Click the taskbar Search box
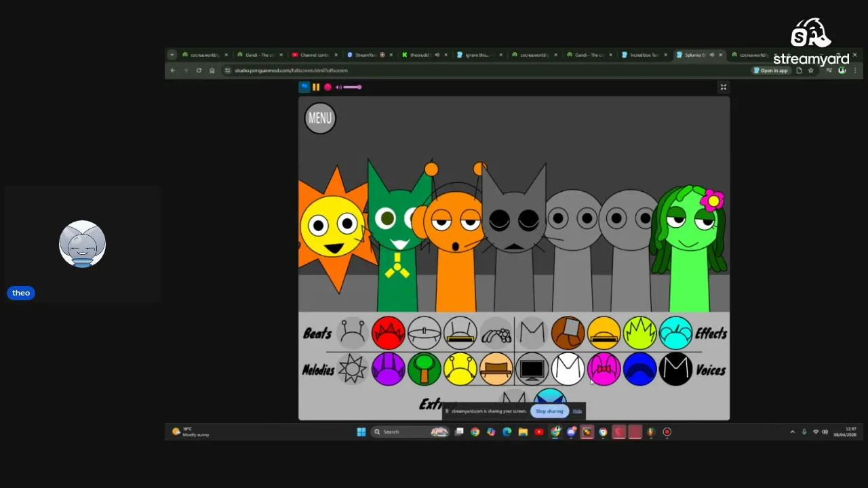 click(411, 432)
